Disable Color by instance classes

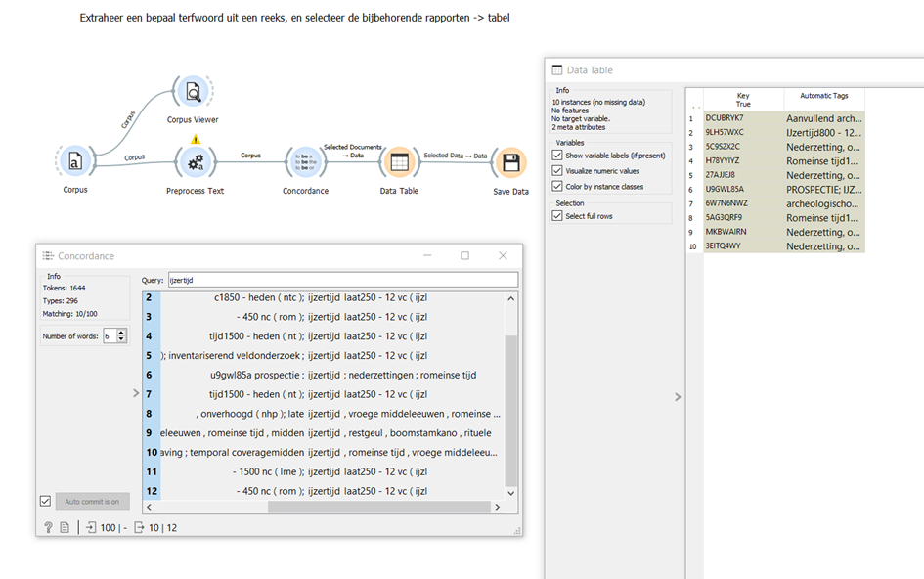tap(557, 186)
